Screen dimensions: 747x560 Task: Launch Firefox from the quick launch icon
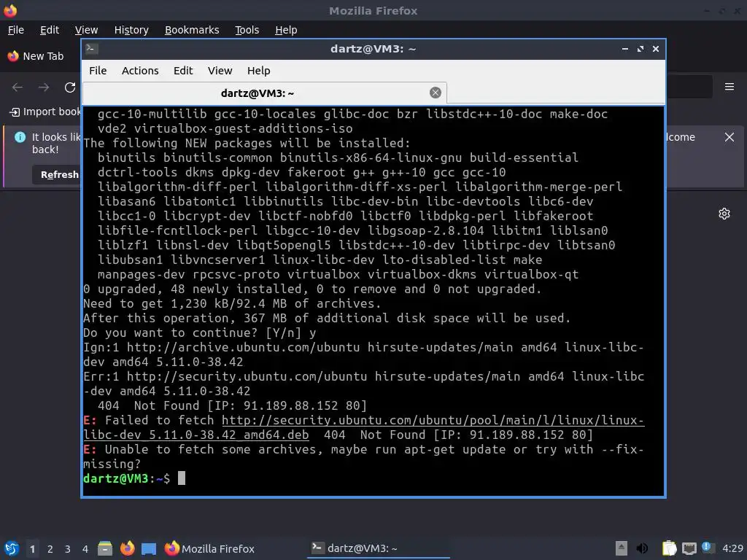[x=127, y=548]
